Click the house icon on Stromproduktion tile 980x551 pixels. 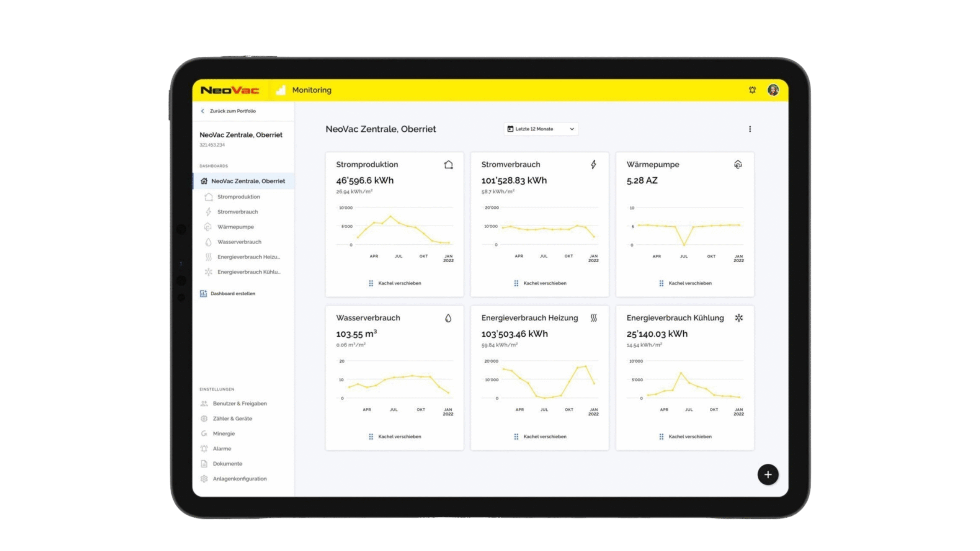[x=448, y=165]
